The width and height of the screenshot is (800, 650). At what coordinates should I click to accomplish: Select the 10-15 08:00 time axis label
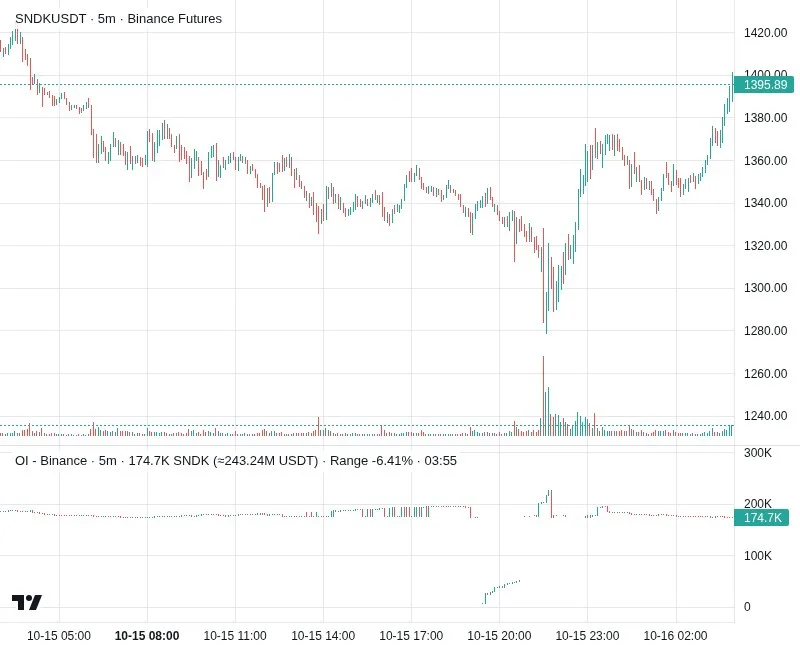click(147, 636)
